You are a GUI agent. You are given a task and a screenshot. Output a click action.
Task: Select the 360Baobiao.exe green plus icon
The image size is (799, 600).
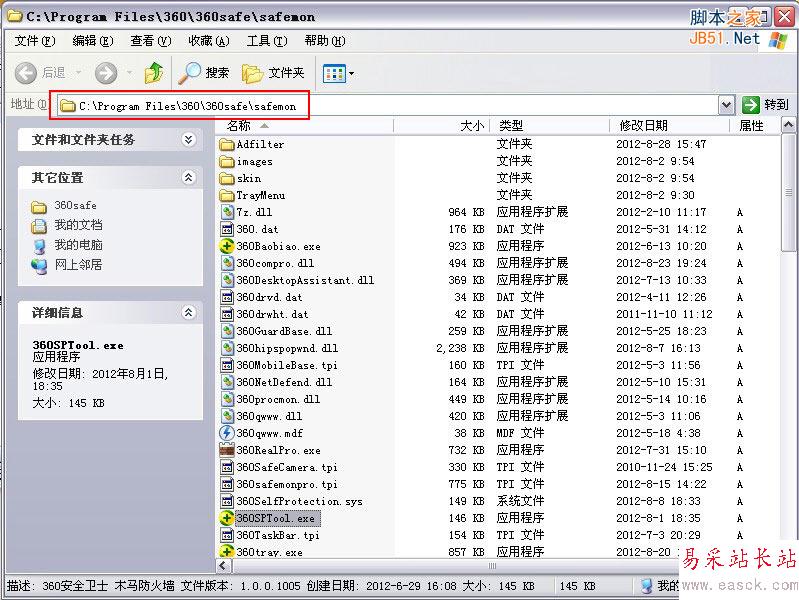tap(227, 246)
